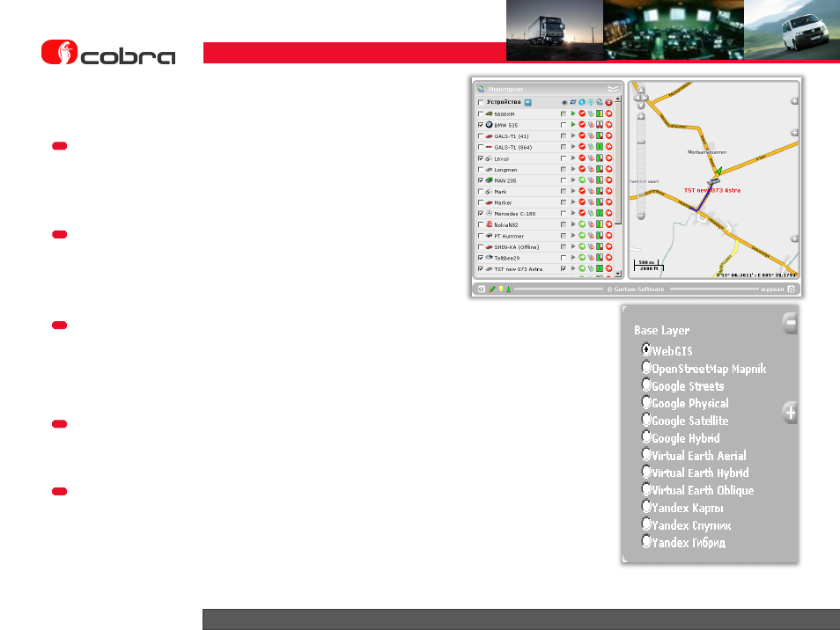The image size is (840, 630).
Task: Uncheck the Lexus device checkbox
Action: coord(481,158)
